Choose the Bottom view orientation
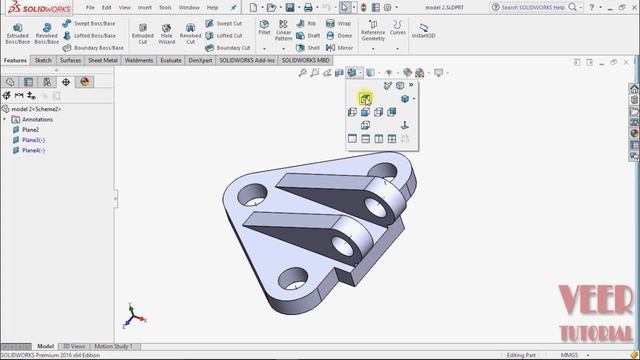640x360 pixels. (x=365, y=125)
